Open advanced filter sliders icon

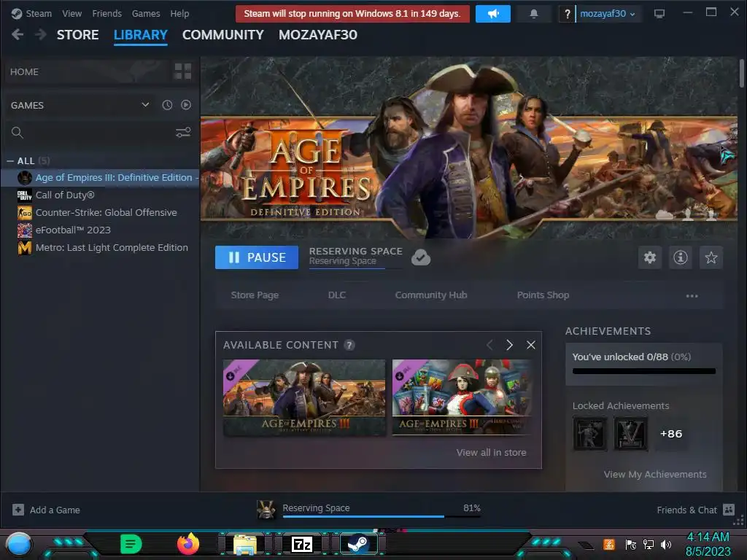pyautogui.click(x=183, y=133)
